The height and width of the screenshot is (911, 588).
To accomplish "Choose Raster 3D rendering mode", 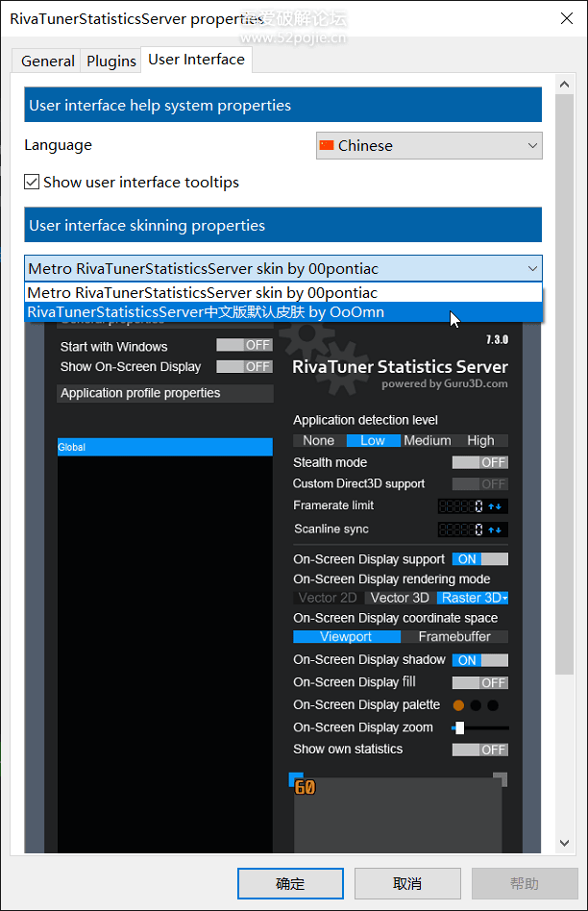I will (x=473, y=598).
